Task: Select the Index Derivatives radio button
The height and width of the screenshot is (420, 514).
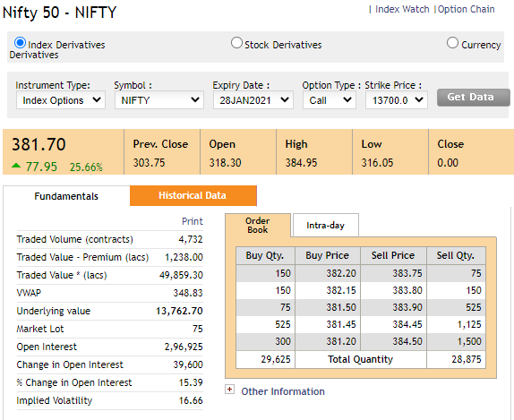Action: point(20,43)
